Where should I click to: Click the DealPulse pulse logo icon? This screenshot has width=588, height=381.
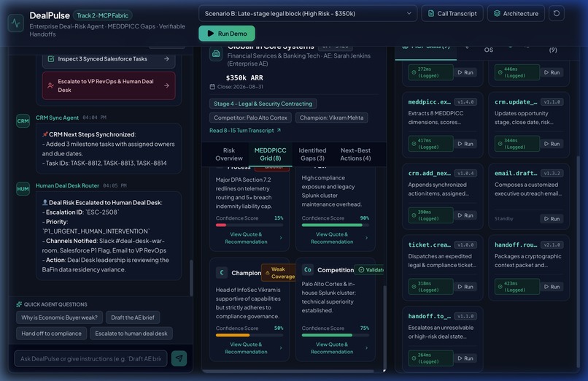16,23
